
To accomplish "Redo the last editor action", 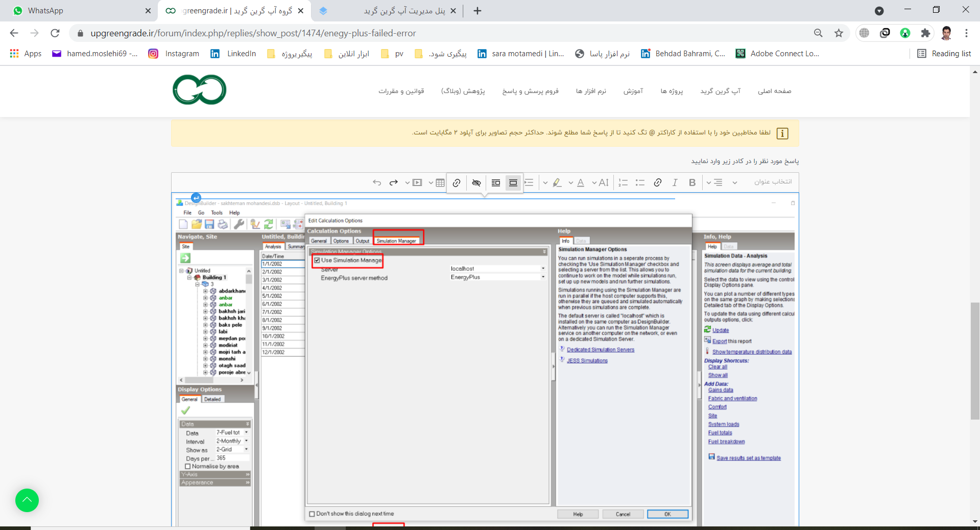I will click(393, 182).
